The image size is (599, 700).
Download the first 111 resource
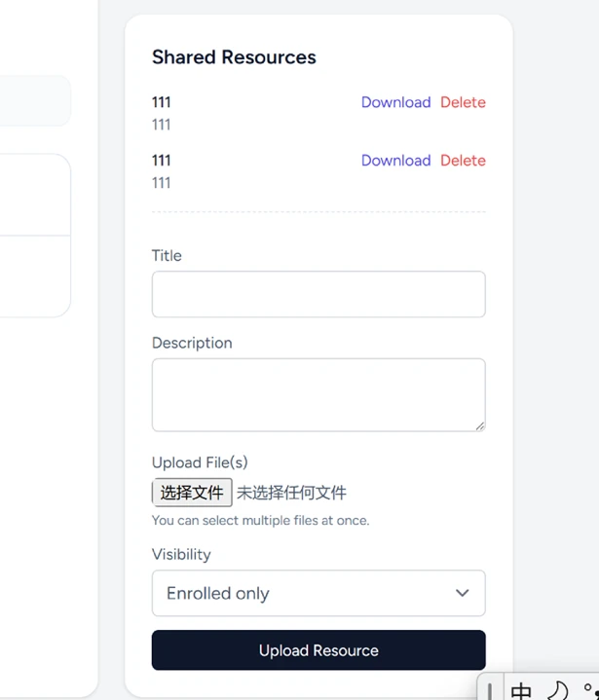[x=395, y=102]
